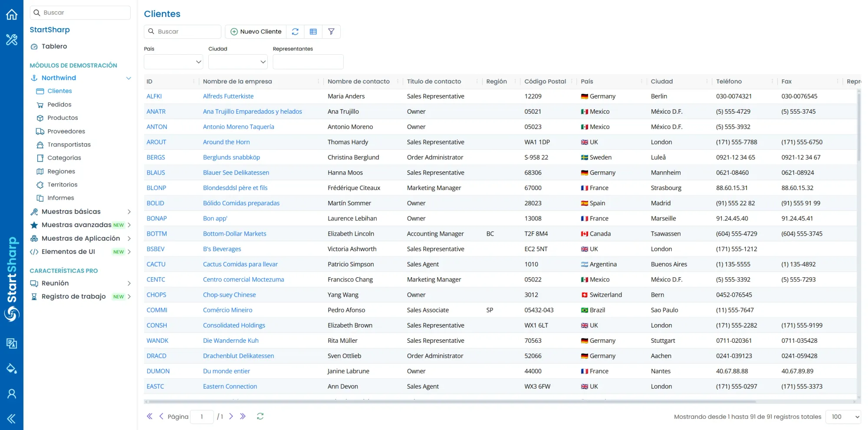Click the language translation icon in sidebar
Screen dimensions: 868x430
pyautogui.click(x=12, y=344)
